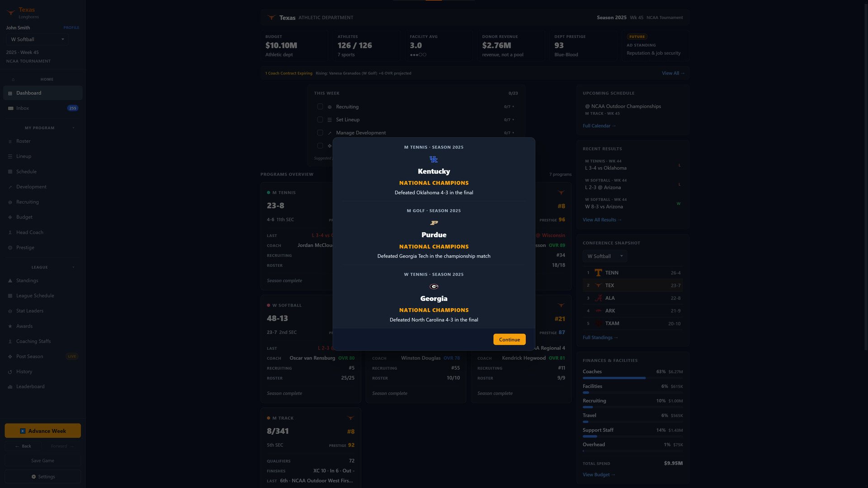Check the Manage Development checkbox

pyautogui.click(x=320, y=133)
